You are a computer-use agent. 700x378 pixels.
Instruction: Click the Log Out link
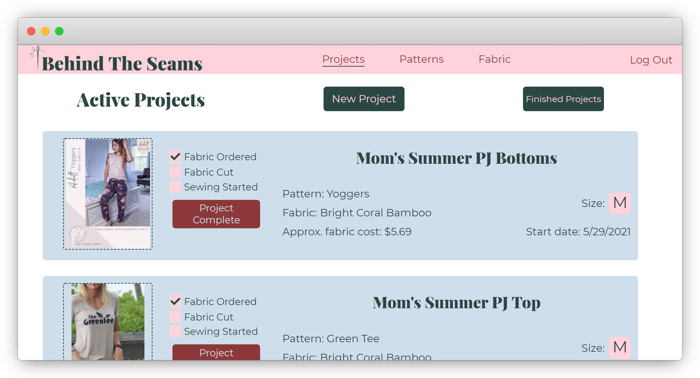click(x=651, y=60)
